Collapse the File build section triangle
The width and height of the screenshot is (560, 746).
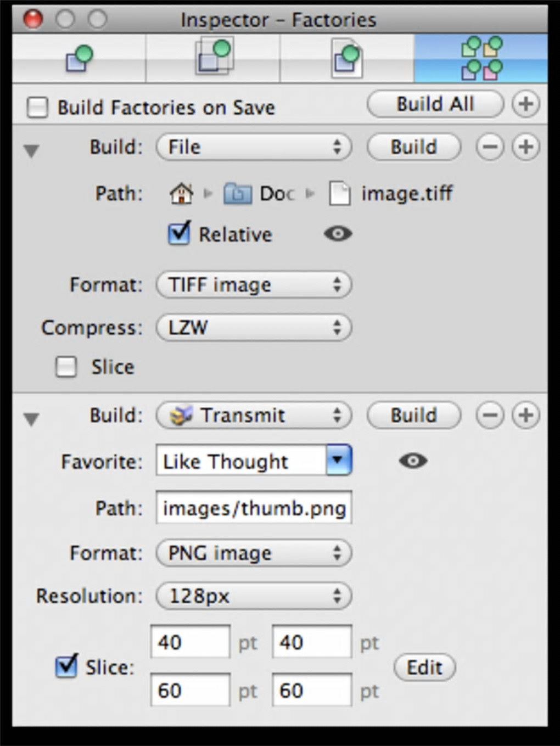[31, 150]
